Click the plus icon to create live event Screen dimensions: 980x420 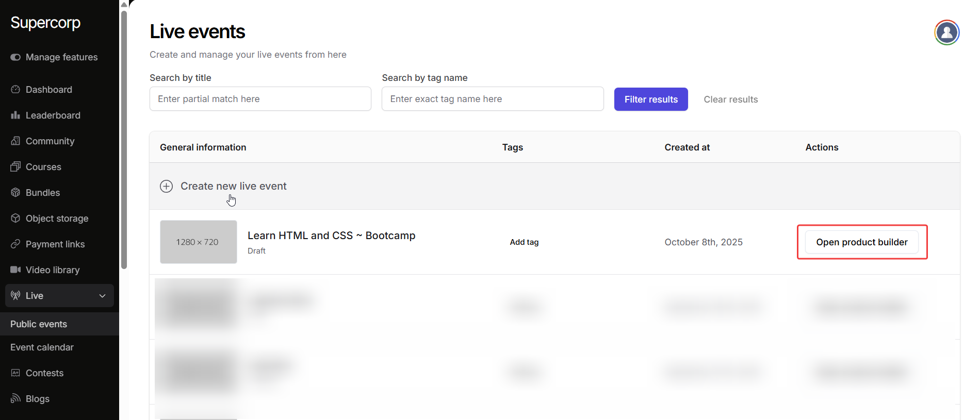coord(166,186)
